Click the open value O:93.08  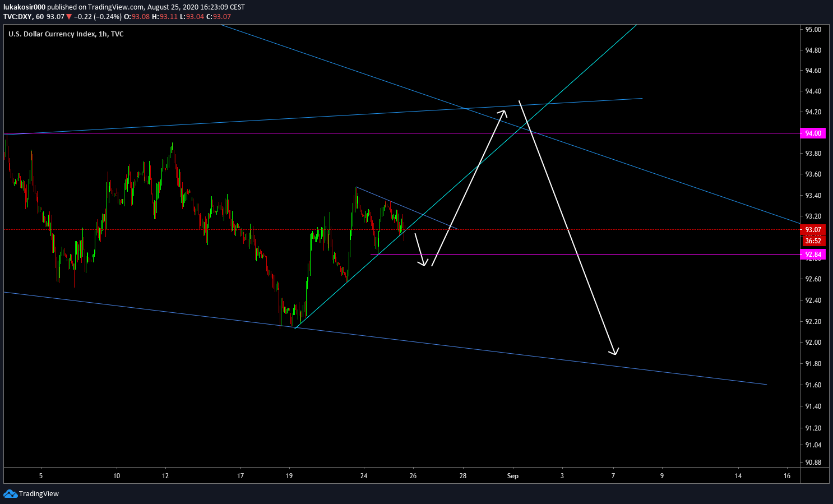(136, 17)
